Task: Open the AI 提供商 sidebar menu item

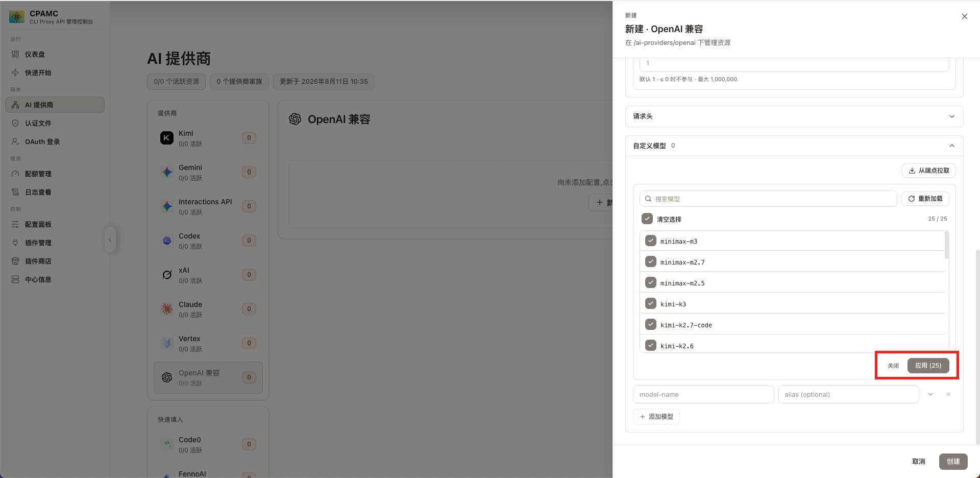Action: pos(55,105)
